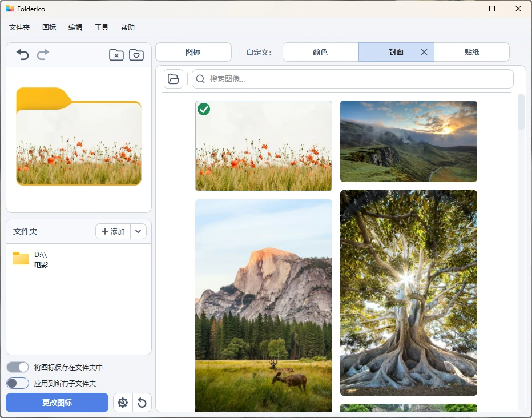Viewport: 532px width, 418px height.
Task: Click the redo arrow icon
Action: pyautogui.click(x=43, y=54)
